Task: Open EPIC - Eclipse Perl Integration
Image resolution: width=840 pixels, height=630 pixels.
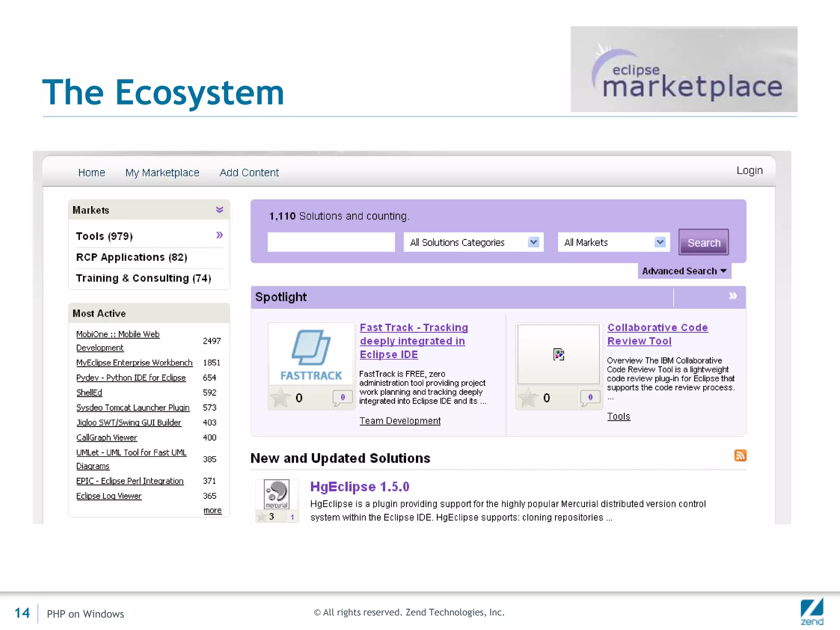Action: click(130, 481)
